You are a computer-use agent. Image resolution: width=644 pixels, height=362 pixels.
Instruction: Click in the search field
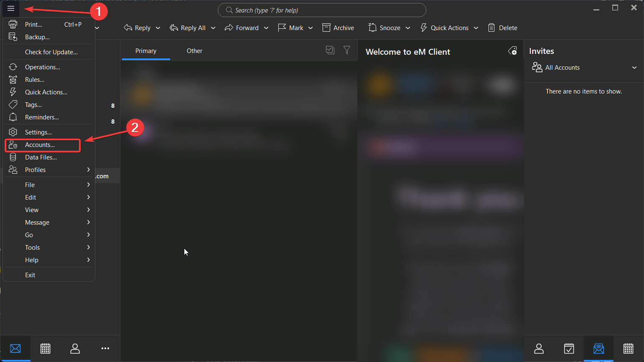pyautogui.click(x=322, y=10)
